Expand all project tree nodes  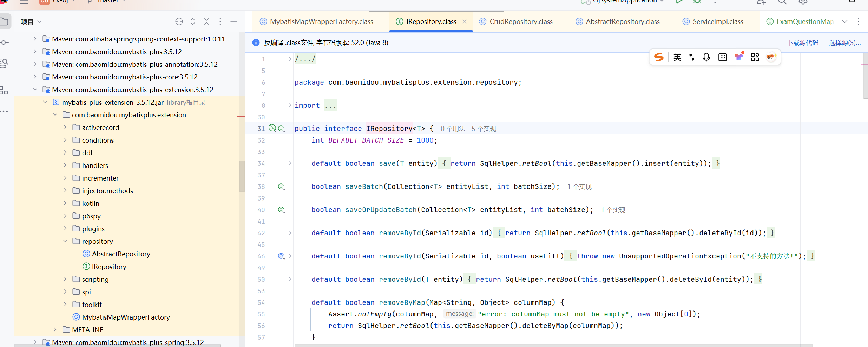click(x=193, y=21)
